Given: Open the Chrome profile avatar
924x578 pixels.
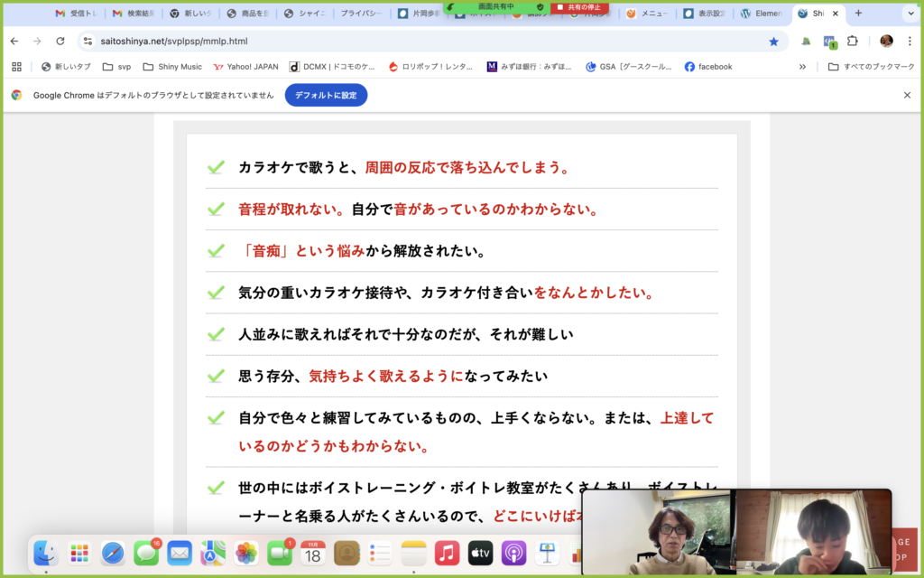Looking at the screenshot, I should click(x=886, y=42).
